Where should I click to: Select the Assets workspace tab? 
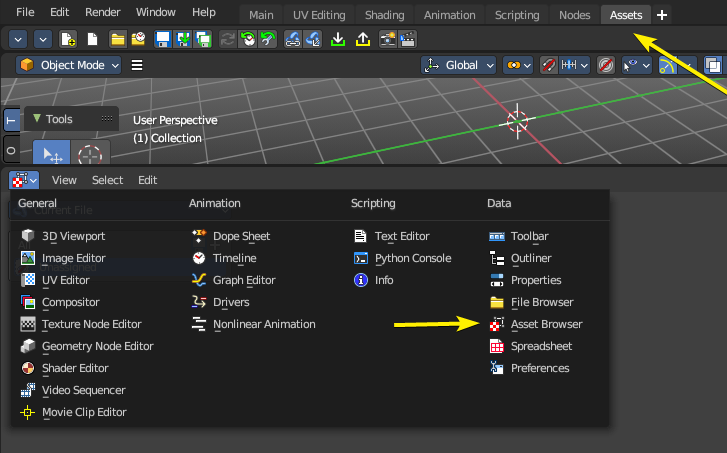pos(626,15)
